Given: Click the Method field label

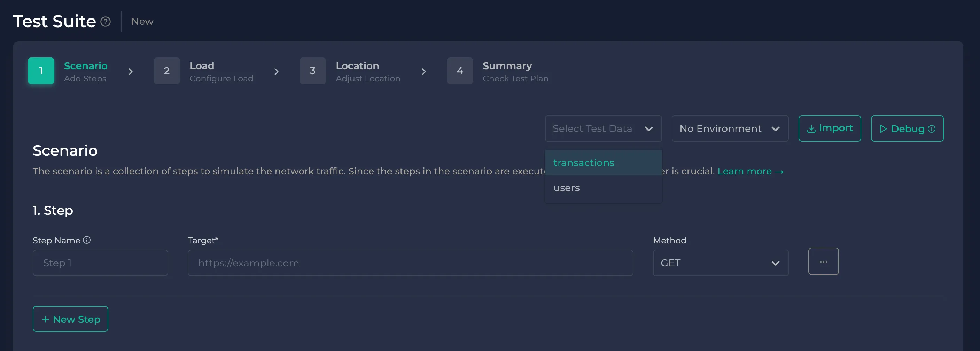Looking at the screenshot, I should 670,240.
